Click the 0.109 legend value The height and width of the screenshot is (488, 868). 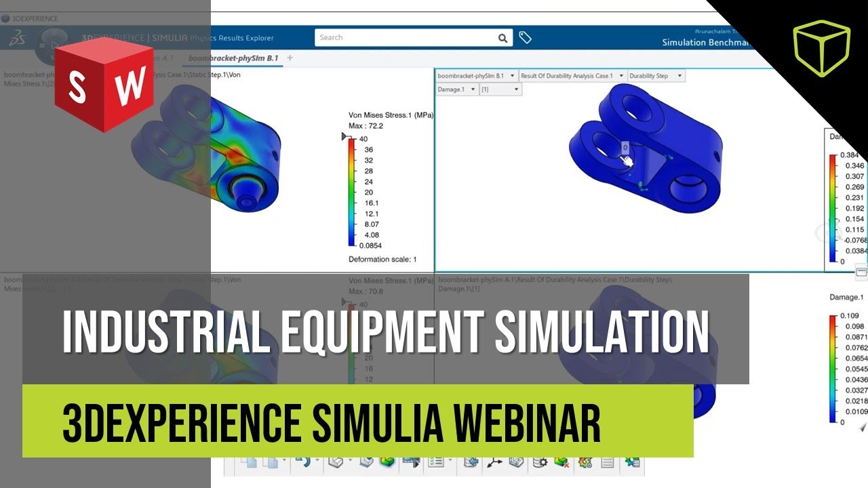coord(850,316)
